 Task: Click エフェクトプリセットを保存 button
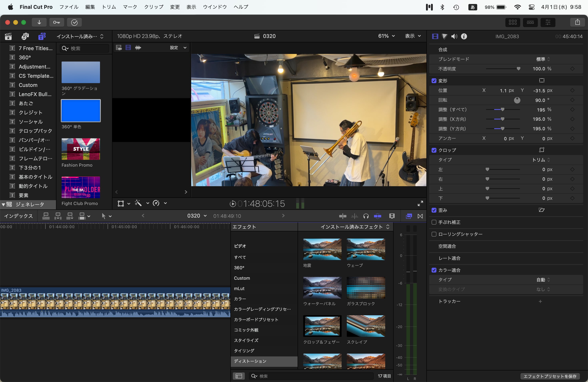550,376
